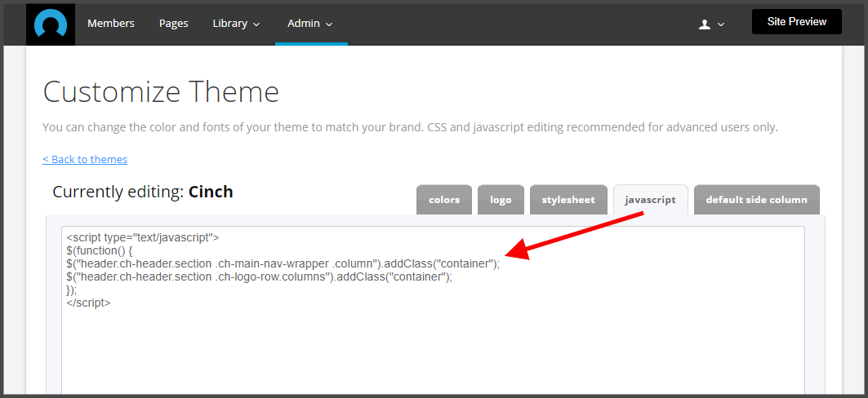Open the default side column tab
The height and width of the screenshot is (398, 868).
point(756,200)
